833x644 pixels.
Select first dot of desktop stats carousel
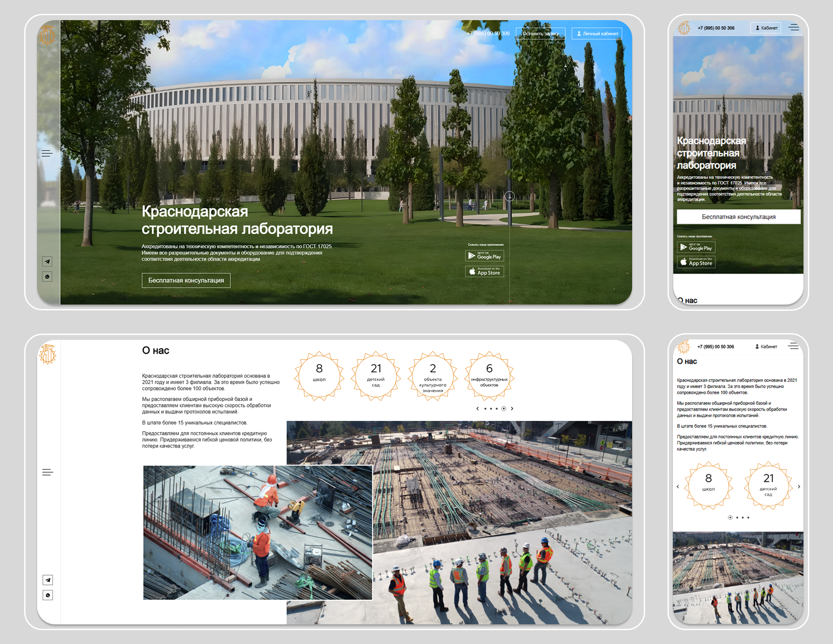coord(485,408)
